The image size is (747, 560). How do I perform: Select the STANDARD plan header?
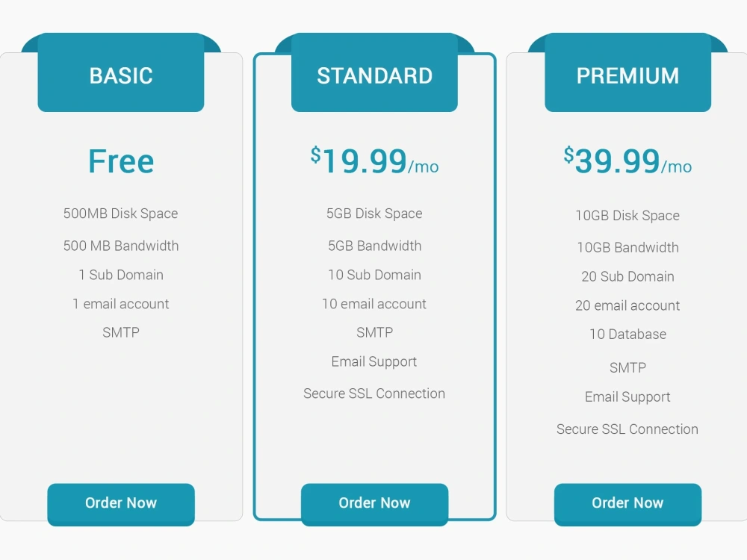(374, 75)
